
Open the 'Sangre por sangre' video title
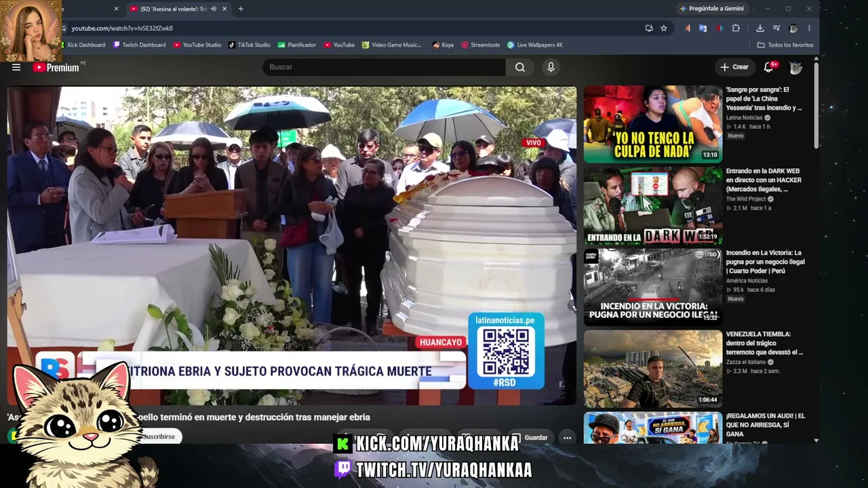764,98
